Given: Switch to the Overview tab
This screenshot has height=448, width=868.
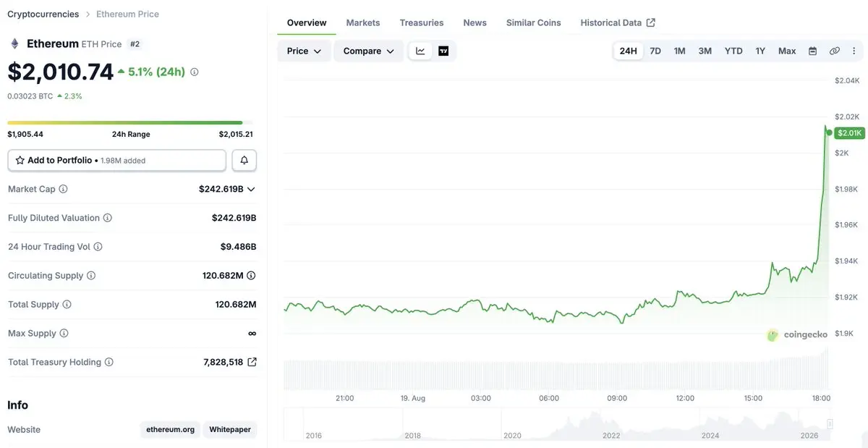Looking at the screenshot, I should click(307, 22).
